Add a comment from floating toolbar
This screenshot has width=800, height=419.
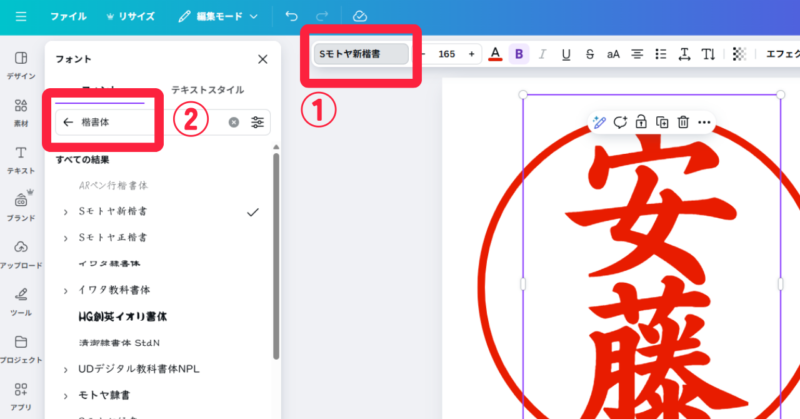point(620,122)
